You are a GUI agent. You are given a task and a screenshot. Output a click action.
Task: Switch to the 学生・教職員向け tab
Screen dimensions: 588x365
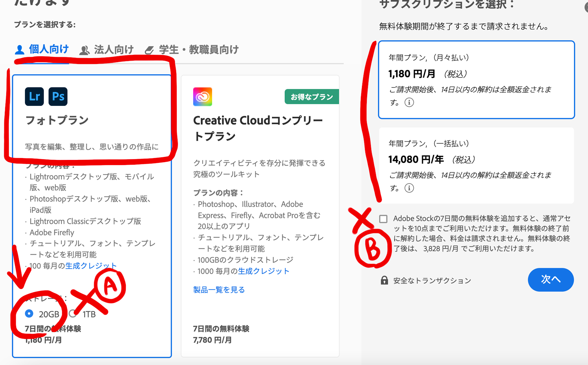pyautogui.click(x=198, y=50)
